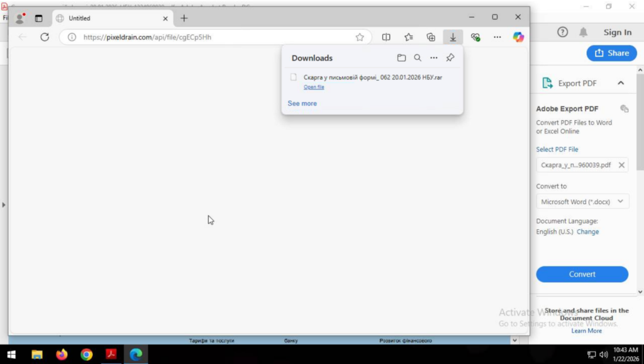Expand the Microsoft Word format dropdown
Image resolution: width=644 pixels, height=364 pixels.
pos(582,202)
